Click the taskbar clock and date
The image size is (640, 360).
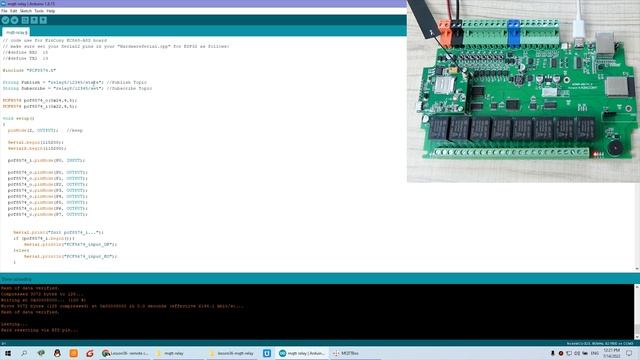tap(611, 353)
